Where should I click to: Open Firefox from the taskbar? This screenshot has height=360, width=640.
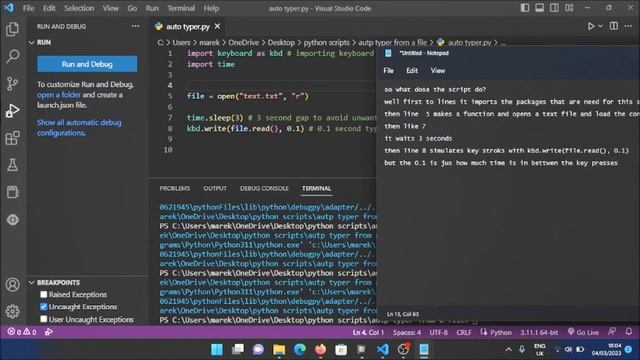(320, 349)
